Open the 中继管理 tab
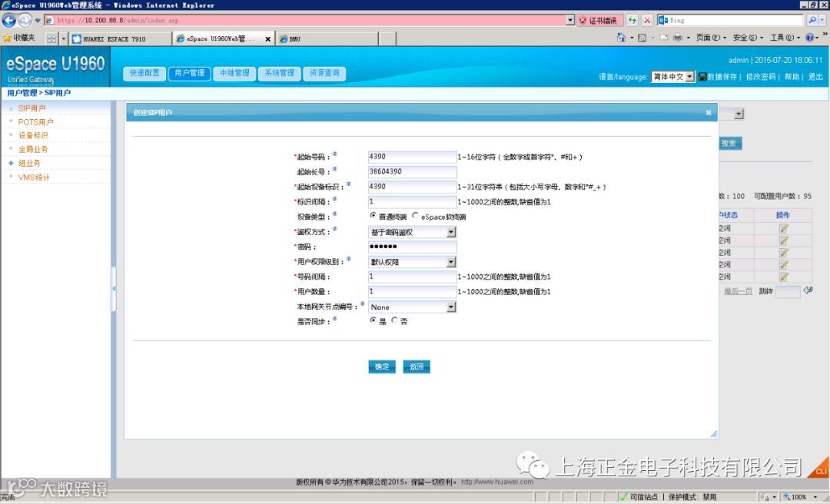Screen dimensions: 830x504 pyautogui.click(x=234, y=73)
